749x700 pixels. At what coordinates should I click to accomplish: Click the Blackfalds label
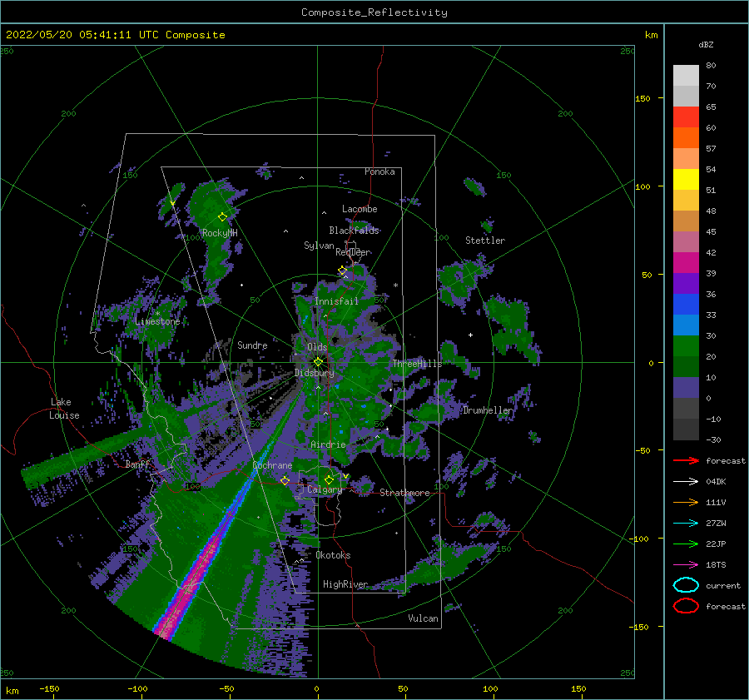(x=354, y=231)
